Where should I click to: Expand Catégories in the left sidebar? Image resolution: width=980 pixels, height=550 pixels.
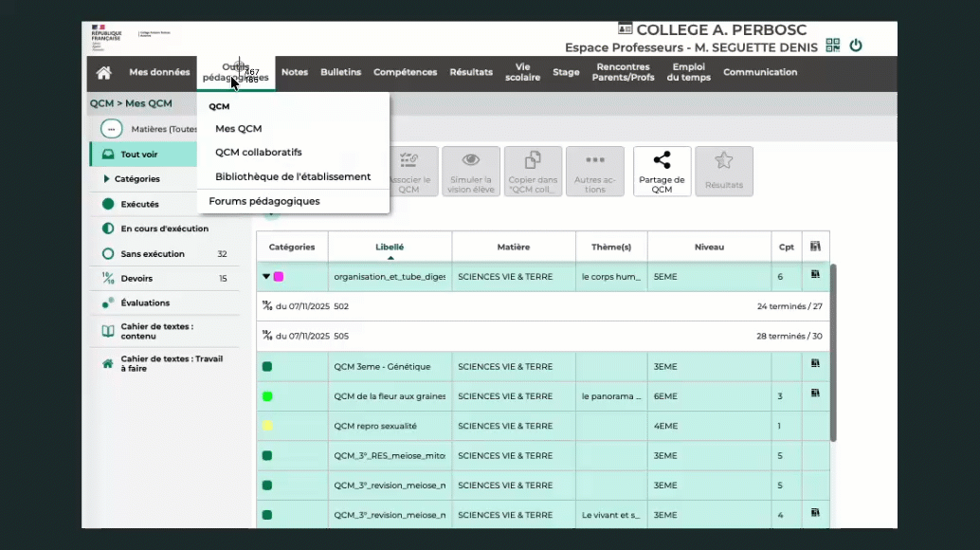pyautogui.click(x=136, y=179)
